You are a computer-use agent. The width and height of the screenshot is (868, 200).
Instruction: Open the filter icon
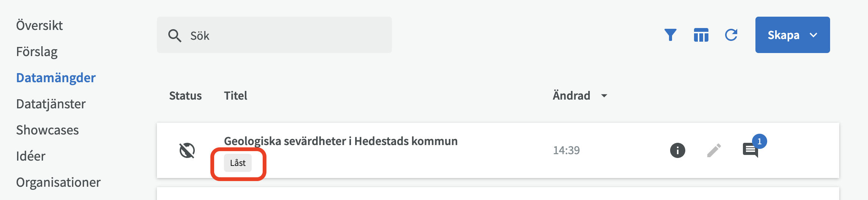coord(670,35)
